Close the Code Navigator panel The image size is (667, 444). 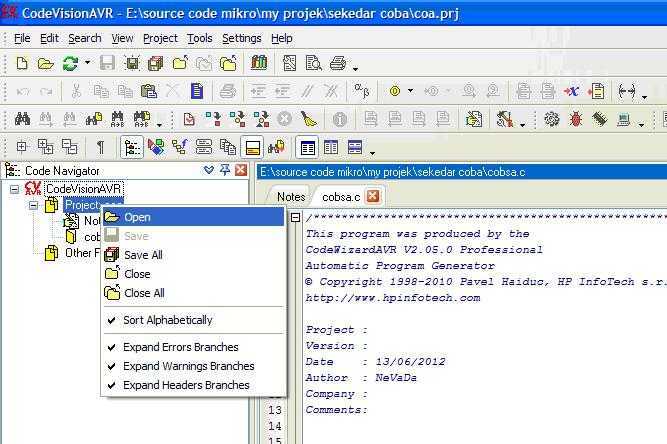click(x=241, y=170)
